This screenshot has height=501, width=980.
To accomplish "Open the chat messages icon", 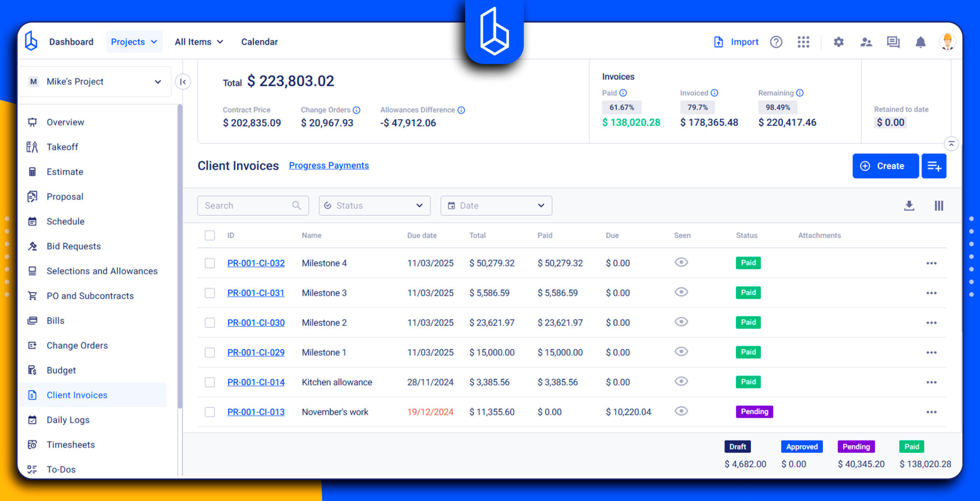I will 893,42.
